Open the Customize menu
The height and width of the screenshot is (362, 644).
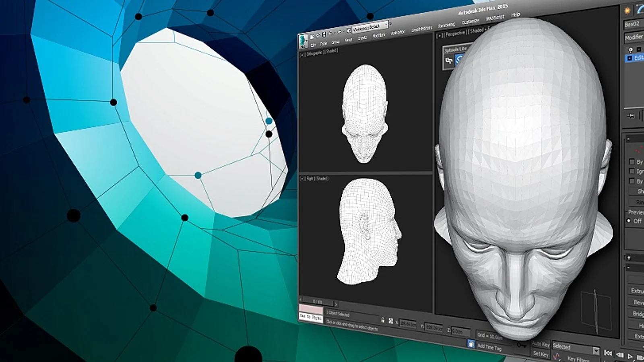click(x=470, y=22)
